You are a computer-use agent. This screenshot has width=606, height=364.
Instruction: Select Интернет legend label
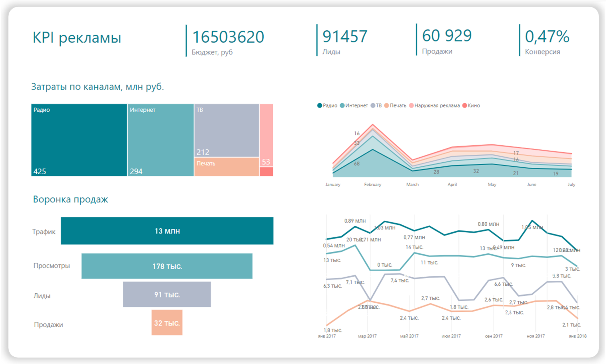pyautogui.click(x=356, y=106)
